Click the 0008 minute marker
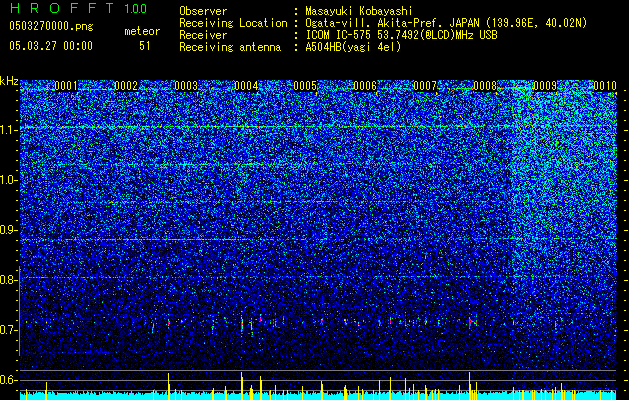The image size is (629, 400). [x=485, y=86]
